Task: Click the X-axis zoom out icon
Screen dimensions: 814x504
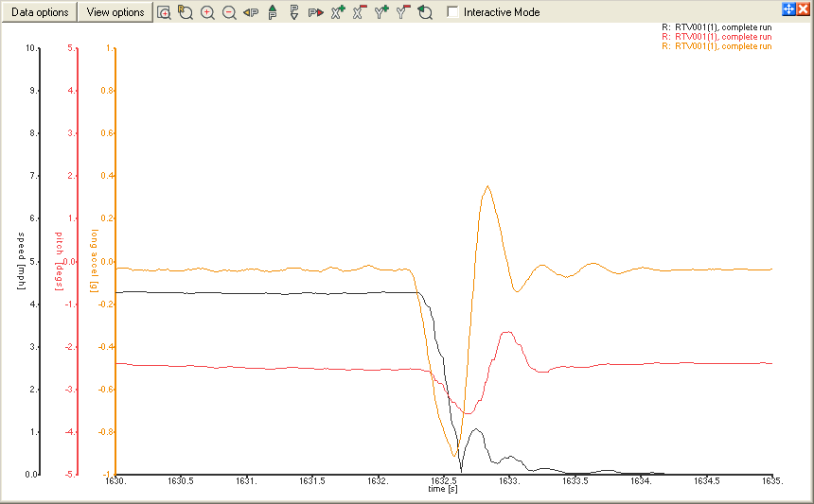Action: pyautogui.click(x=360, y=12)
